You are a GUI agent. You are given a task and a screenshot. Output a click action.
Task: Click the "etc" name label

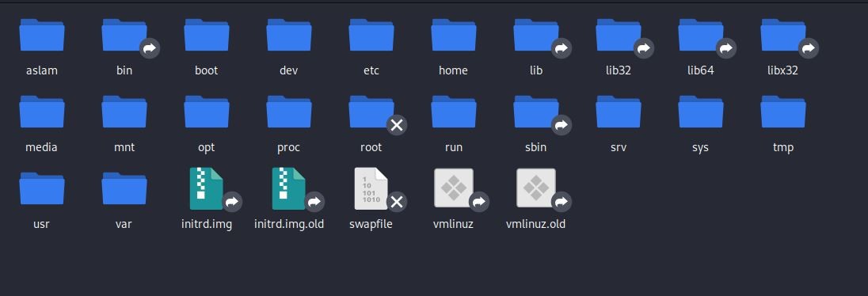(371, 70)
